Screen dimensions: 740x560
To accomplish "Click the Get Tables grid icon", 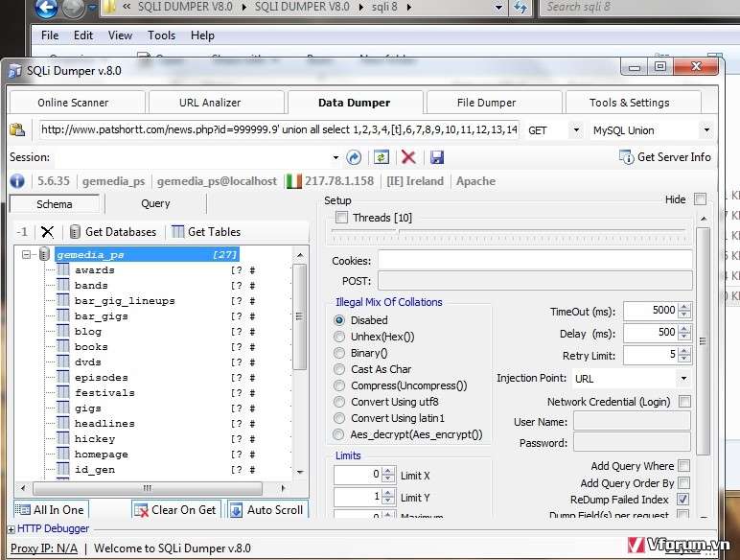I will point(178,232).
